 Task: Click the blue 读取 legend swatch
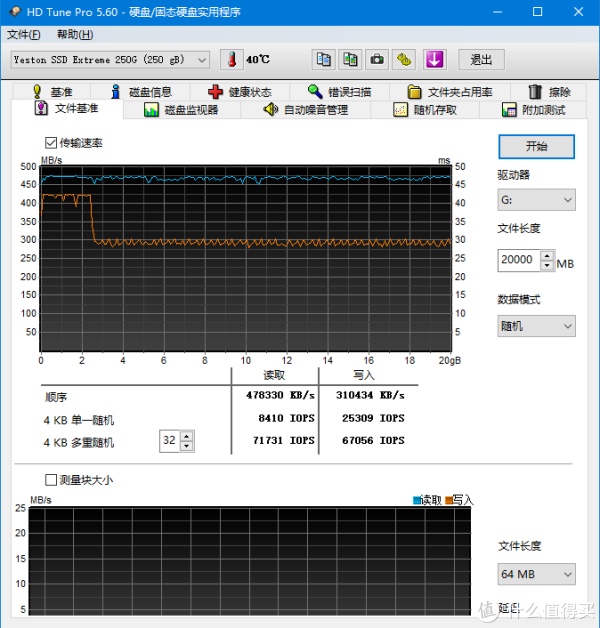point(417,500)
